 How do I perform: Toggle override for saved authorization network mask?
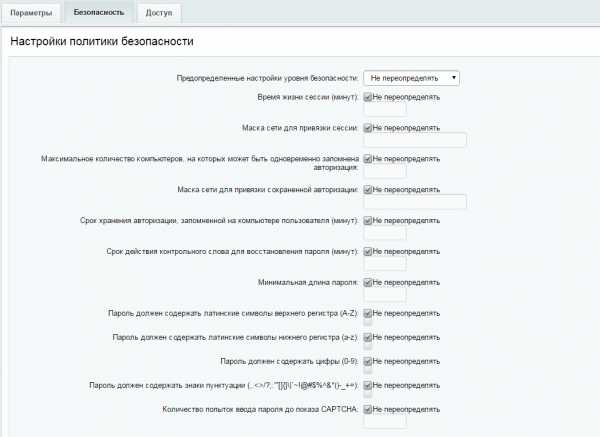coord(369,189)
